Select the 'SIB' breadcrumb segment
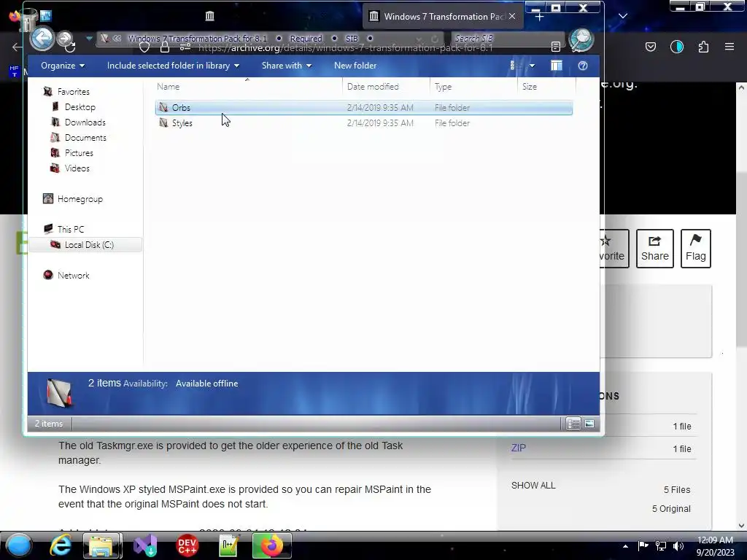 click(x=352, y=39)
